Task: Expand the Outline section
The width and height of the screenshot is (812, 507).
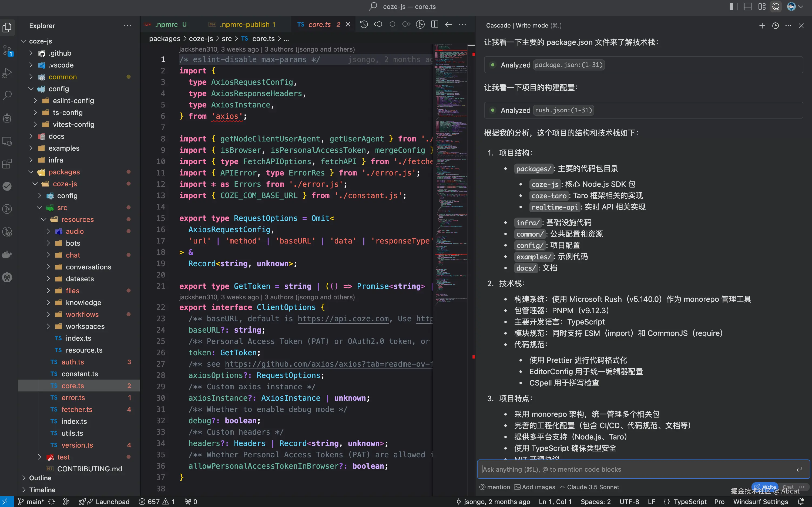Action: [x=40, y=478]
